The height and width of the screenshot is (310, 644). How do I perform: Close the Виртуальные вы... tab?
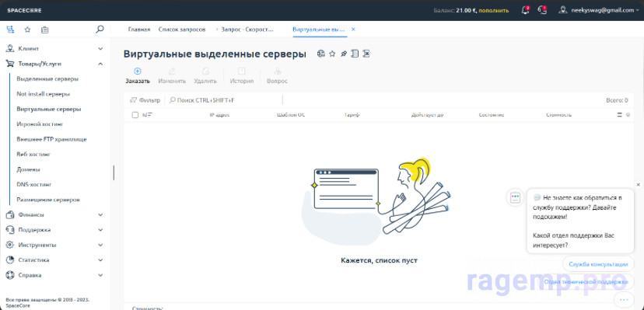point(353,30)
